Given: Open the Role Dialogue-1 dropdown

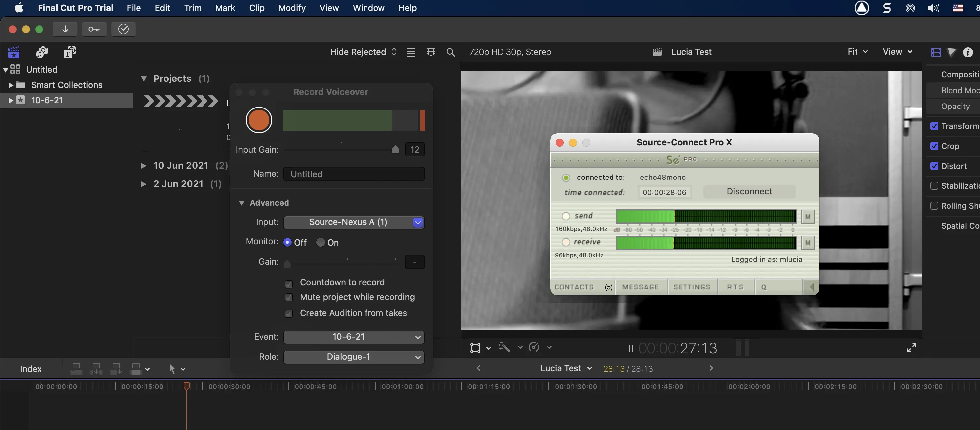Looking at the screenshot, I should pyautogui.click(x=354, y=357).
